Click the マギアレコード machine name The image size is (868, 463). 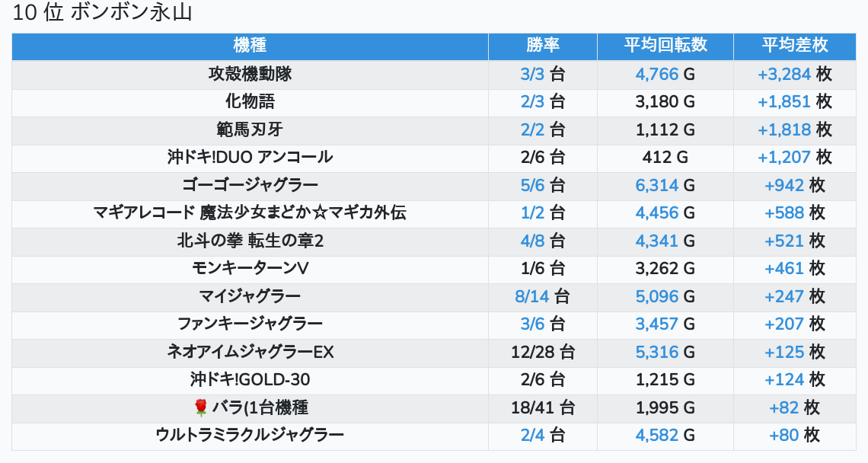click(250, 213)
